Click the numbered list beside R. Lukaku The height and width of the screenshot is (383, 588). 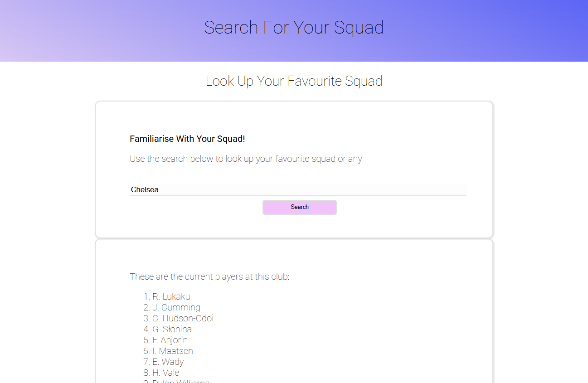point(146,296)
